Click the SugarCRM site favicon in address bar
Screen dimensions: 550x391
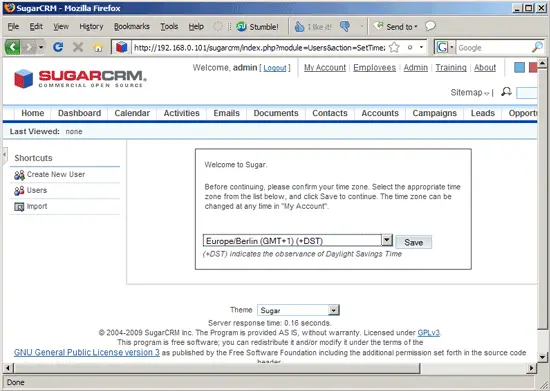click(x=121, y=47)
